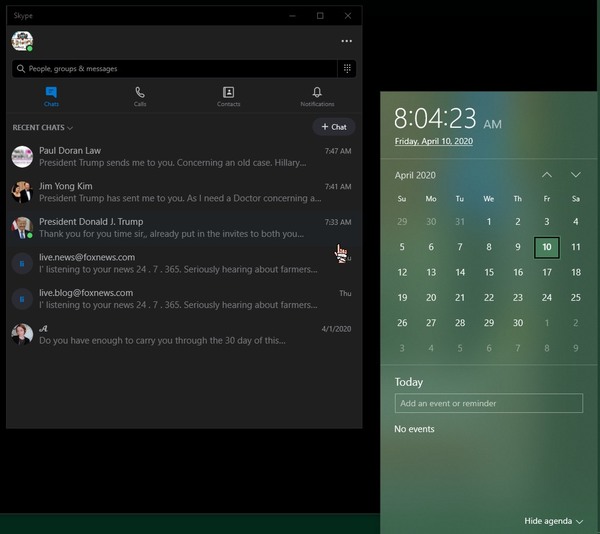The image size is (600, 534).
Task: Click the live.blog@foxnews.com contact icon
Action: (22, 299)
